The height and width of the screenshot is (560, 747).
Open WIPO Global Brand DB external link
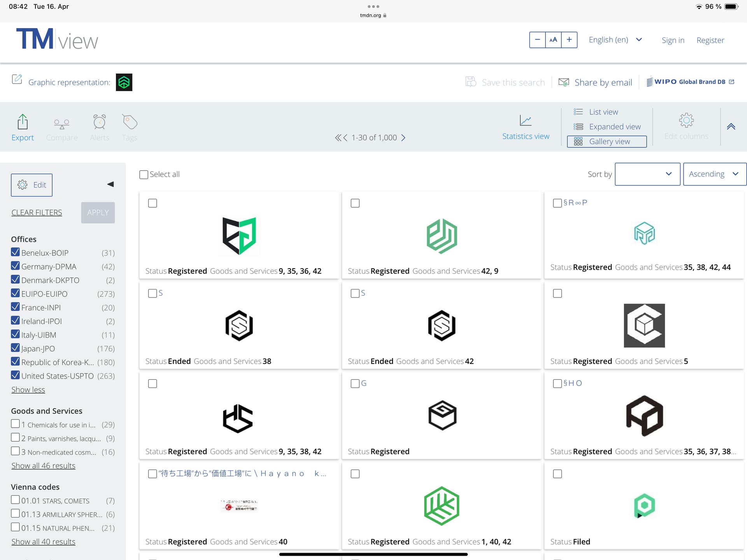tap(690, 82)
